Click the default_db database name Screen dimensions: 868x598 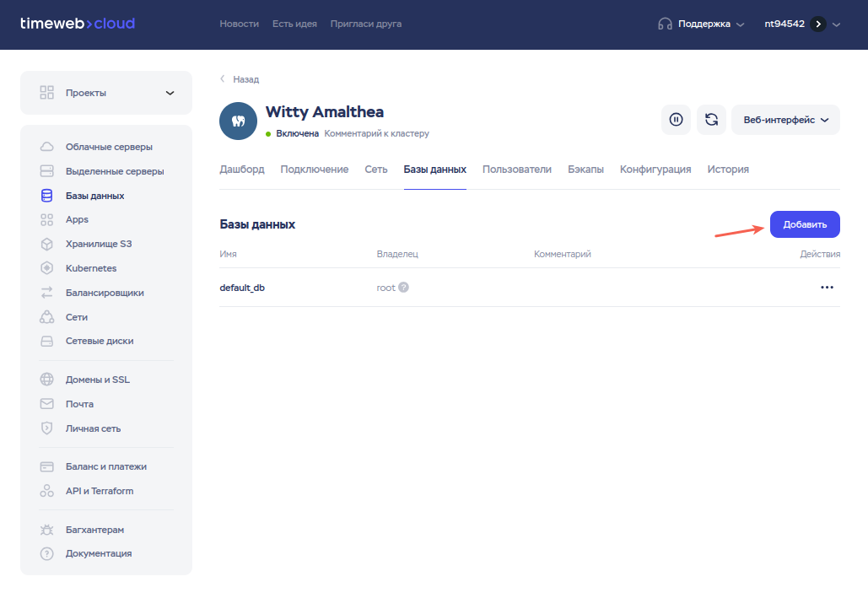(x=242, y=288)
